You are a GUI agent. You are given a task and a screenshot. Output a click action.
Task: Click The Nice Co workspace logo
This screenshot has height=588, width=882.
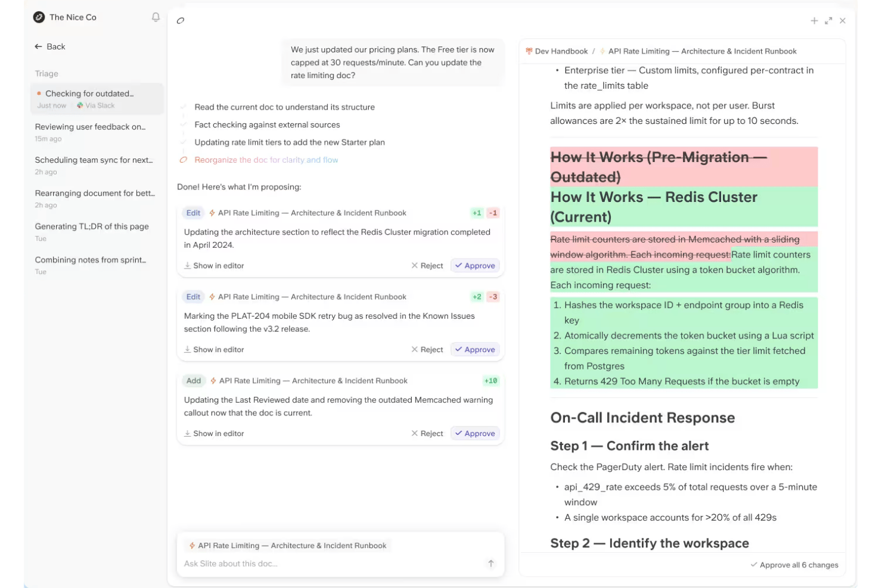[39, 17]
